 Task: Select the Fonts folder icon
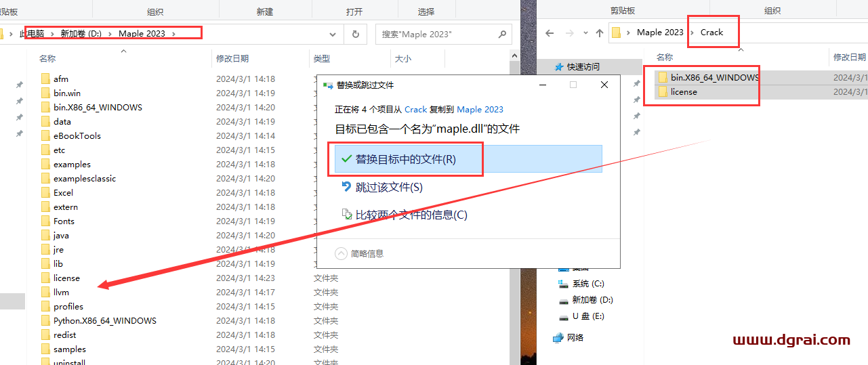coord(45,221)
